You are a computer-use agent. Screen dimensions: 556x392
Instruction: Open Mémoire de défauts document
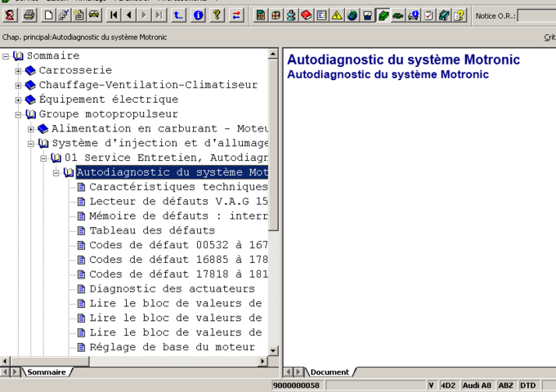coord(178,216)
